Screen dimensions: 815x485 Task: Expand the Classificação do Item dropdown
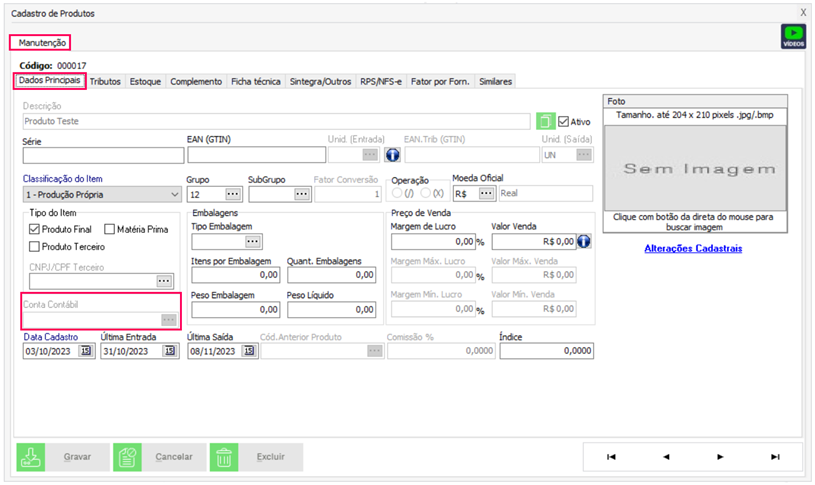point(174,194)
